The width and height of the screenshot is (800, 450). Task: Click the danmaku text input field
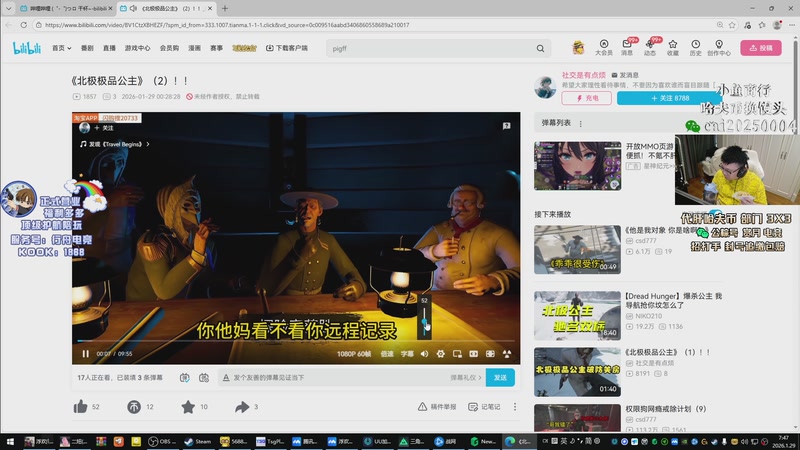pos(339,378)
